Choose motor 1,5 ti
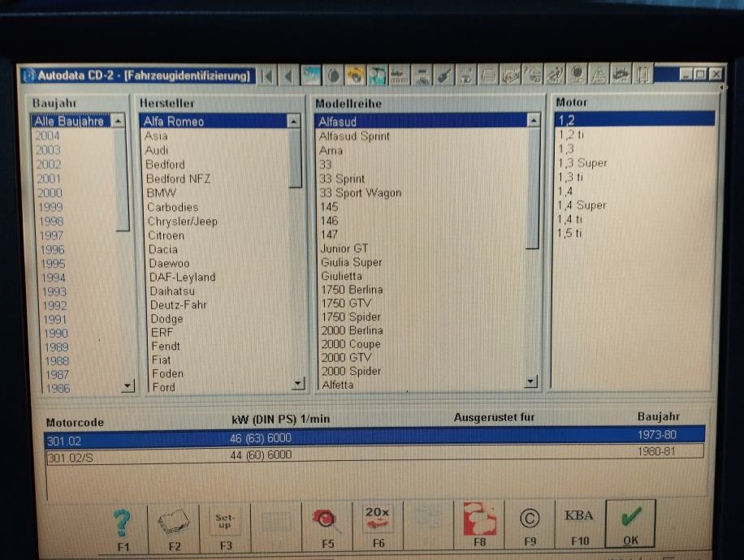The image size is (744, 560). [x=569, y=233]
